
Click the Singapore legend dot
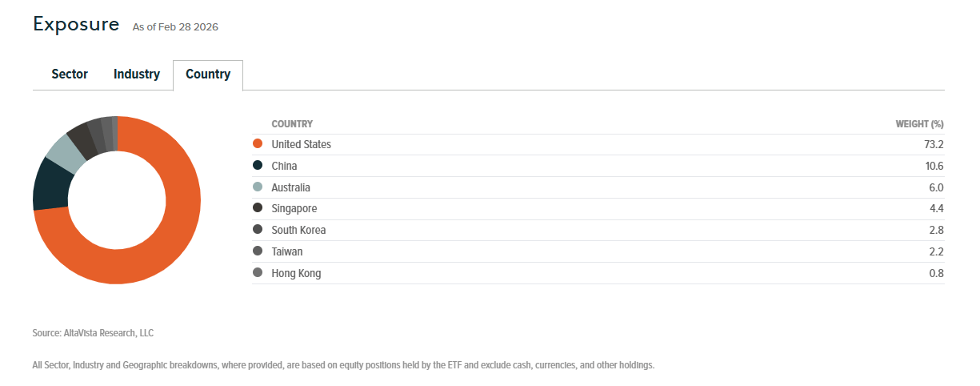pyautogui.click(x=258, y=209)
